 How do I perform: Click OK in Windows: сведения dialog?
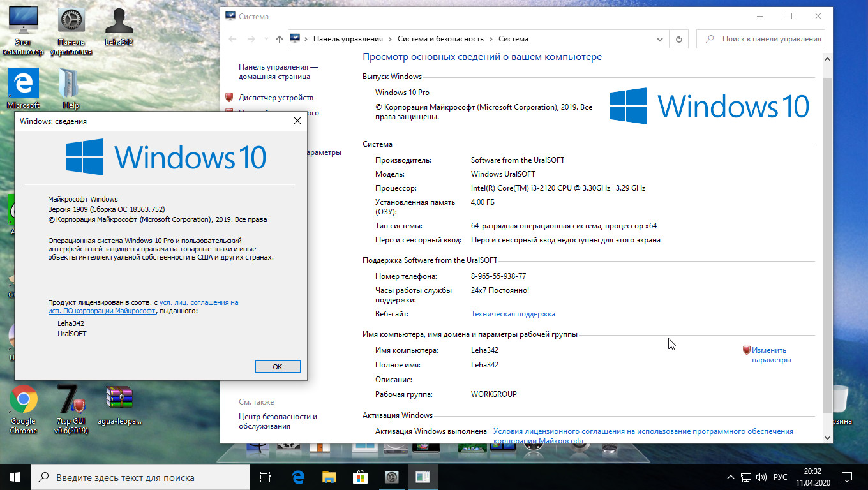[x=277, y=367]
